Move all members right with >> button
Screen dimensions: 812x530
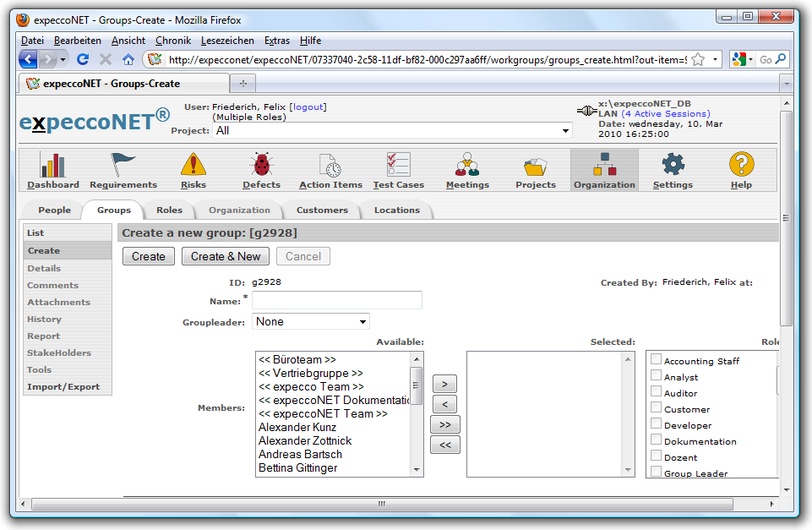coord(444,424)
